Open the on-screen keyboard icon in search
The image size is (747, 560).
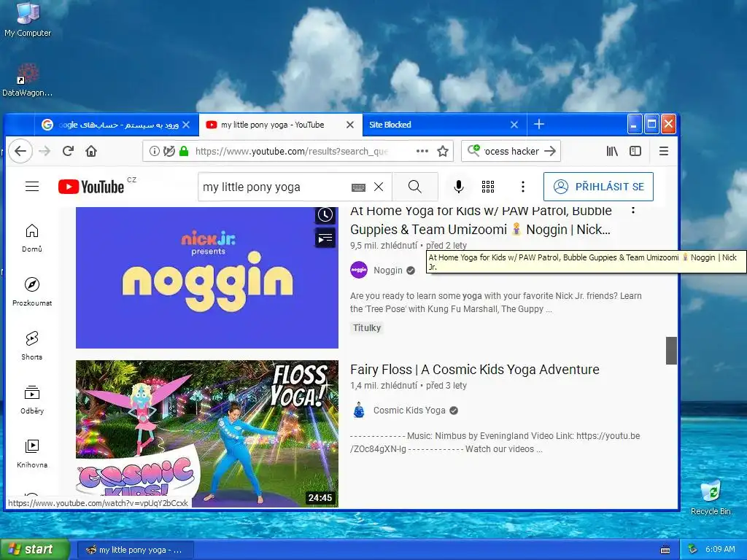click(358, 187)
